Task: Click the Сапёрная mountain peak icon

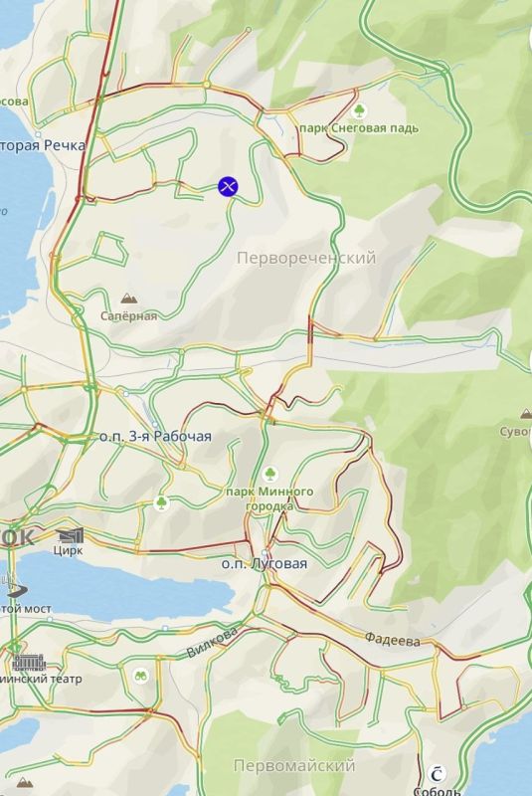Action: pos(128,299)
